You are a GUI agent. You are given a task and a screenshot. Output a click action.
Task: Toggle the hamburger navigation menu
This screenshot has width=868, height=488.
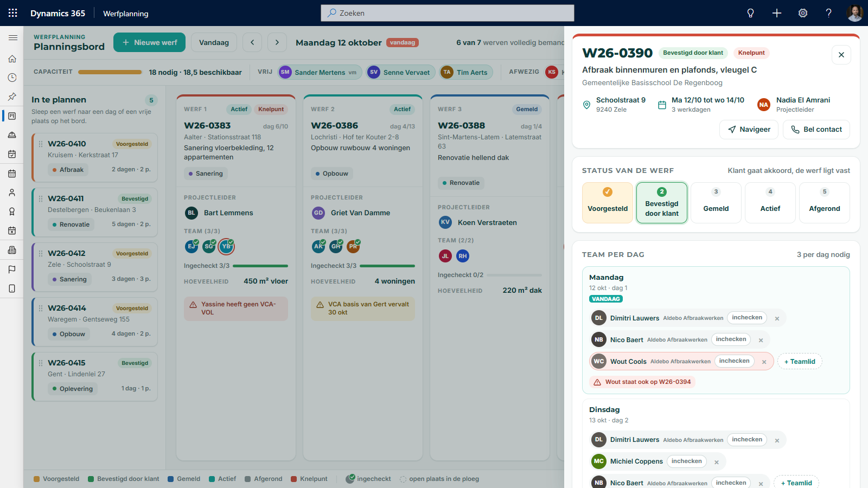[12, 38]
